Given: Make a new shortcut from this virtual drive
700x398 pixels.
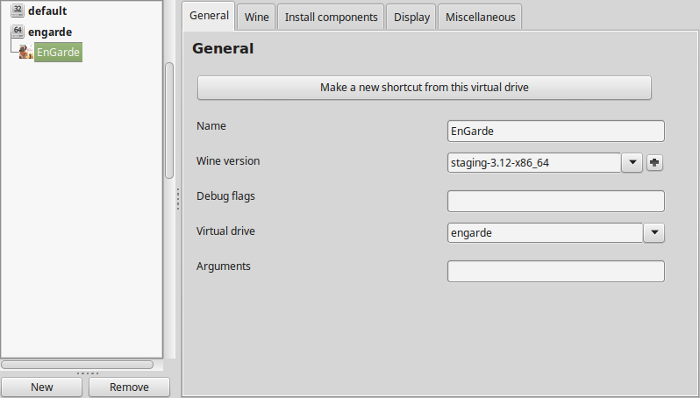Looking at the screenshot, I should (x=424, y=87).
